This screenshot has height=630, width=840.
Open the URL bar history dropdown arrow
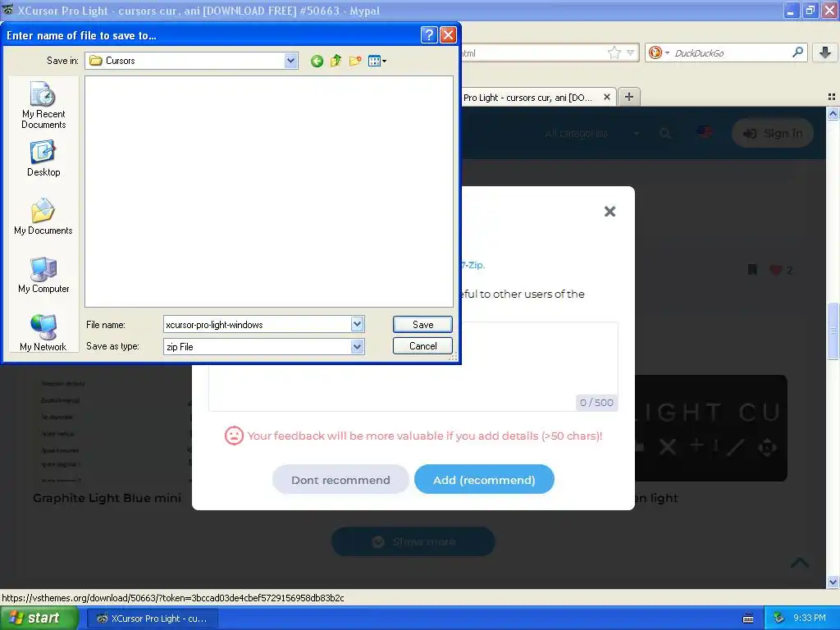(631, 52)
